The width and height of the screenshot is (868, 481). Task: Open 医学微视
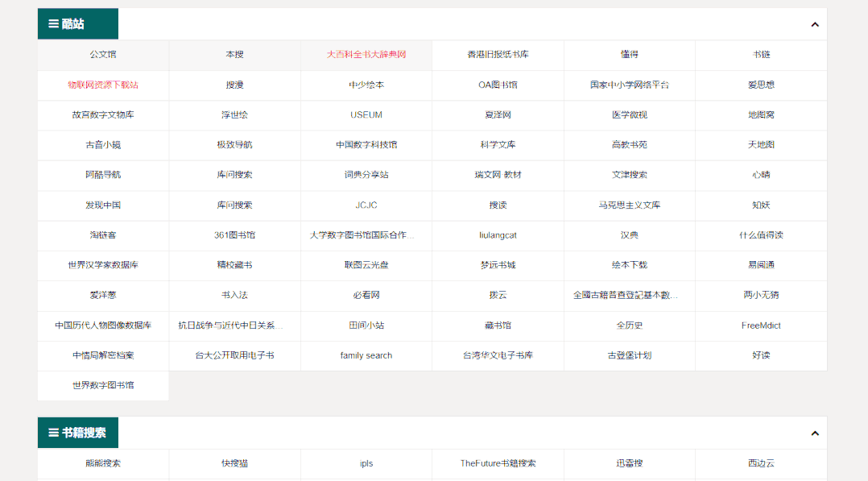(x=630, y=114)
